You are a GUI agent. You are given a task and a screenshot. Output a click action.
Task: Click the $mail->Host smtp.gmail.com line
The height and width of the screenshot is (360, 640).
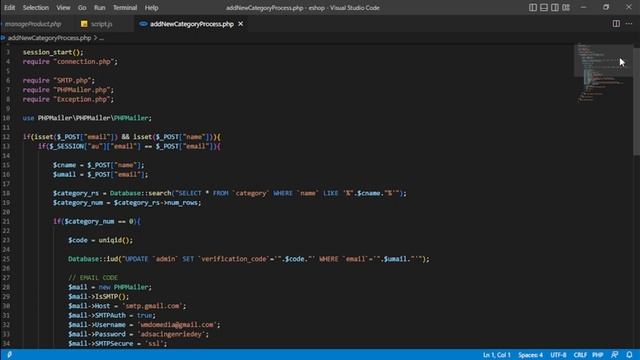pos(127,306)
